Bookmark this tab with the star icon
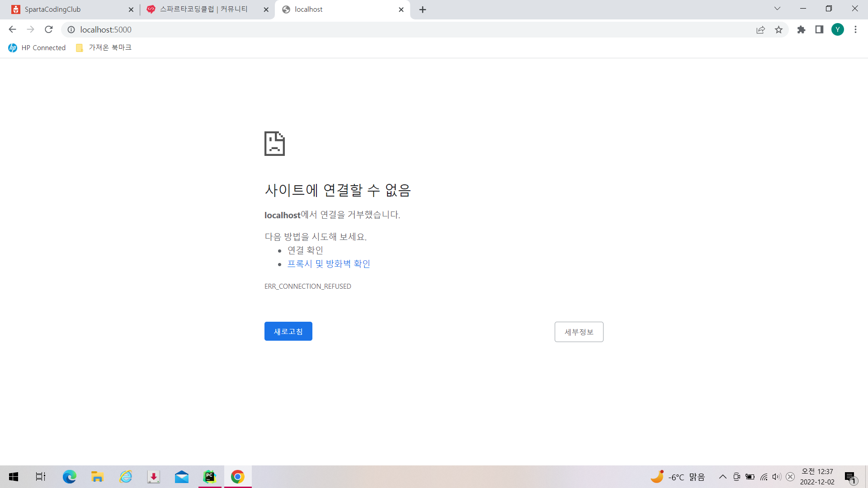 (x=778, y=29)
